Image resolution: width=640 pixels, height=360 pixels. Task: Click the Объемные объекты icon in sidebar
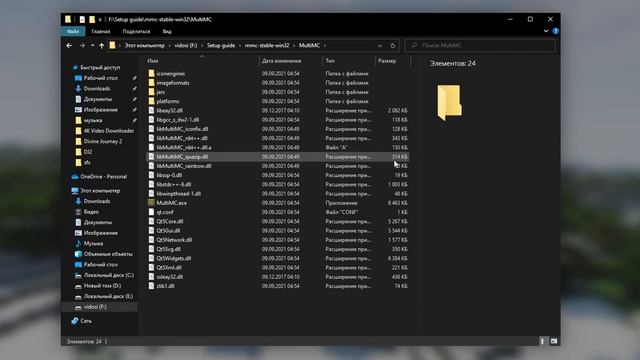click(x=78, y=254)
